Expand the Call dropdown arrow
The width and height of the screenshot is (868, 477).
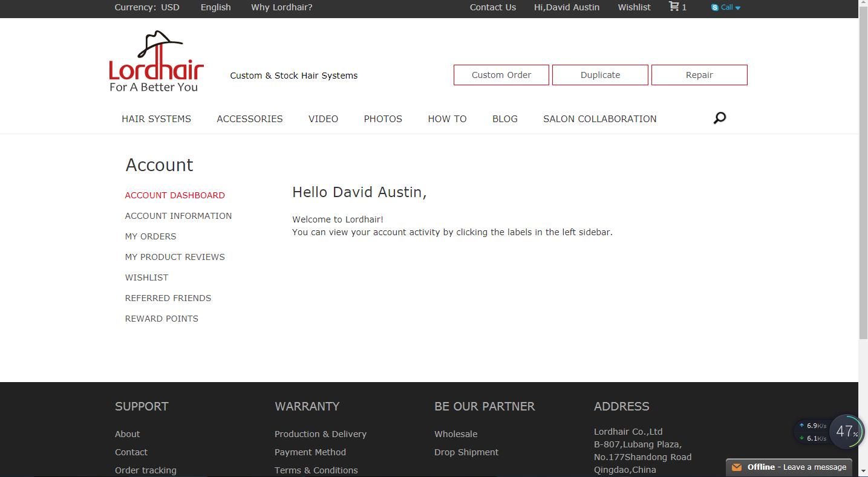[737, 8]
